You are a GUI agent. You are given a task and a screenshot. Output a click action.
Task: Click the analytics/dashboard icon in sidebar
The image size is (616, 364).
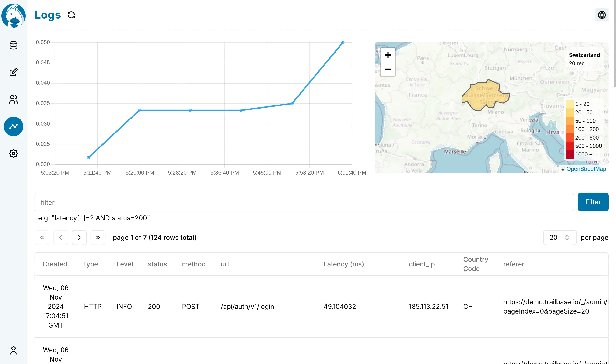pyautogui.click(x=13, y=126)
